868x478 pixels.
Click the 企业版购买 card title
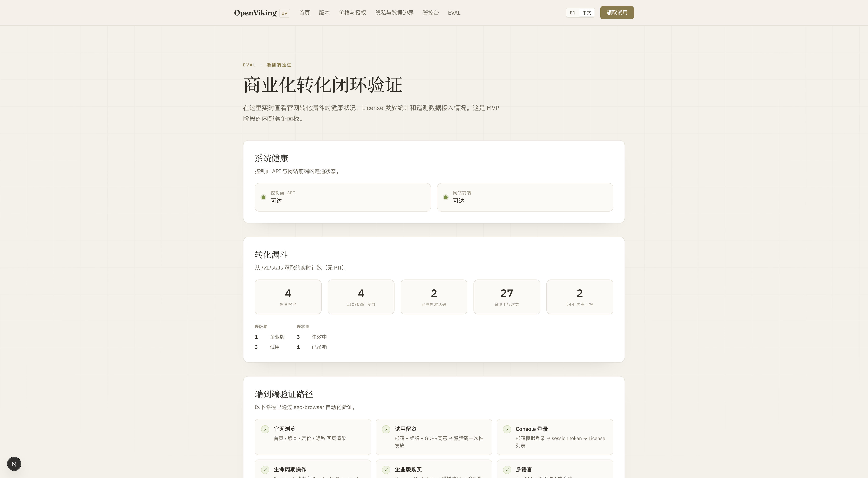(x=408, y=469)
